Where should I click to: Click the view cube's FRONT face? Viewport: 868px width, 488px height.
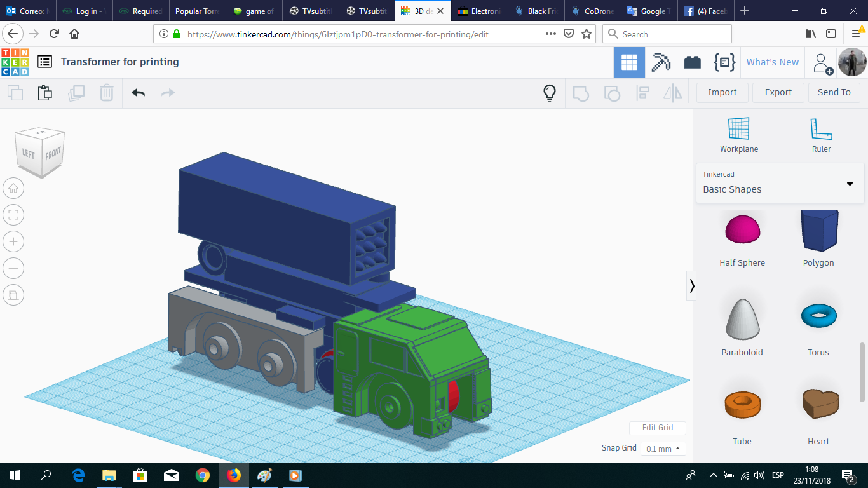pos(53,154)
